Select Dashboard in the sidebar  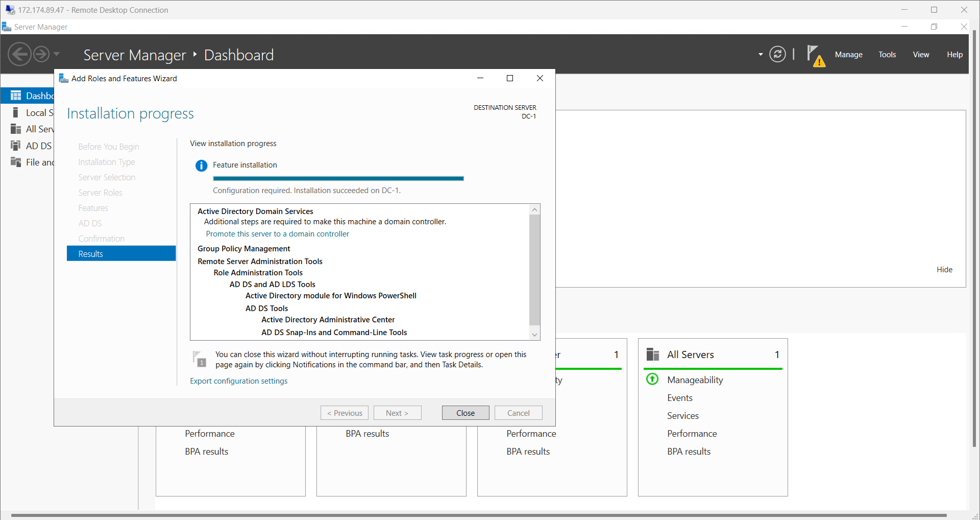pos(36,96)
